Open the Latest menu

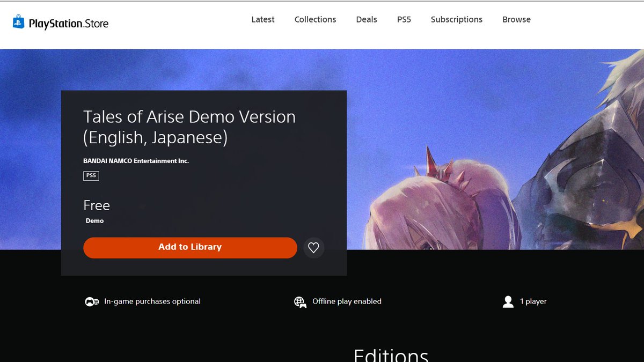[x=263, y=19]
